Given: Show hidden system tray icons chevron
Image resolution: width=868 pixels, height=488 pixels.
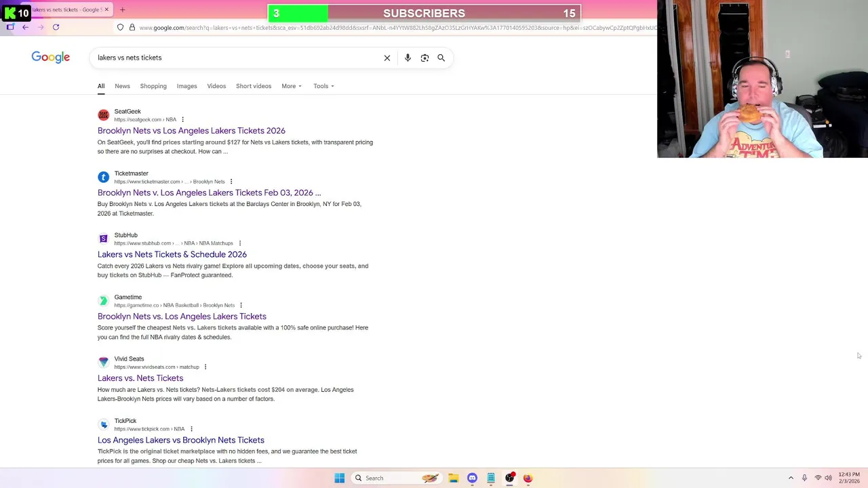Looking at the screenshot, I should coord(791,478).
